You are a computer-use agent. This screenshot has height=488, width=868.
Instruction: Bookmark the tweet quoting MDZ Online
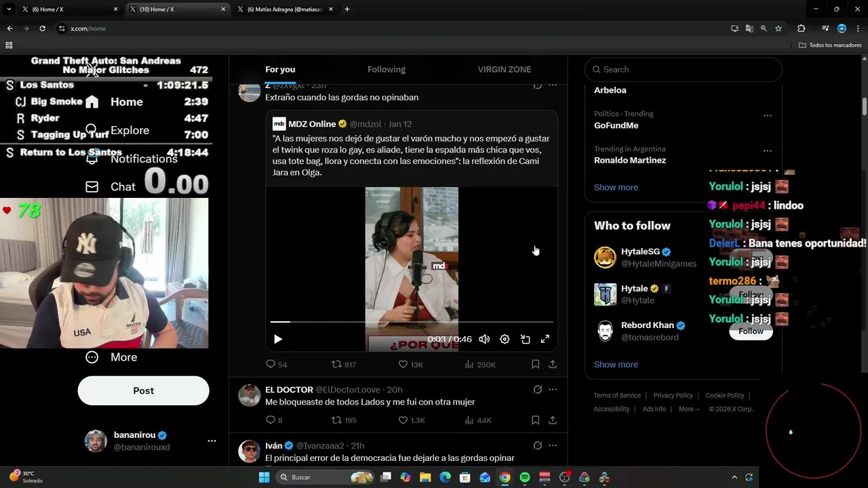535,364
